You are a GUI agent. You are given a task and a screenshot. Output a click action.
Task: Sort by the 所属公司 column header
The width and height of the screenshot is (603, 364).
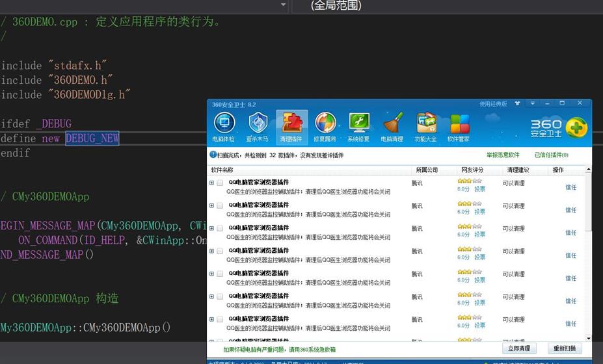point(434,170)
